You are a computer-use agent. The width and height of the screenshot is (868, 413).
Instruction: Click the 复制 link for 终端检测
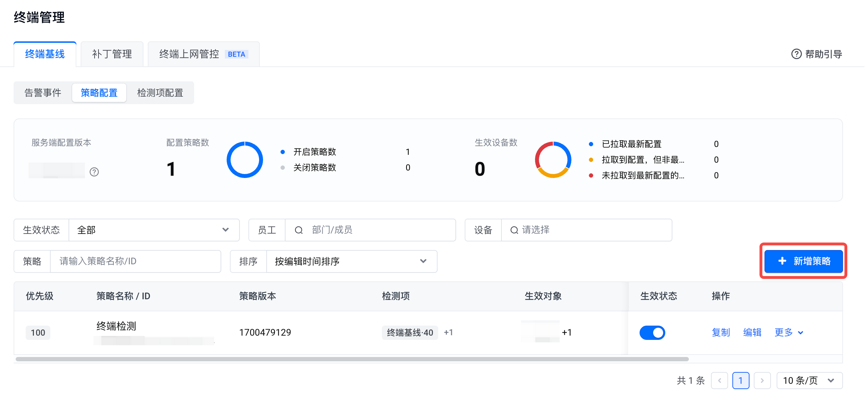click(x=721, y=332)
